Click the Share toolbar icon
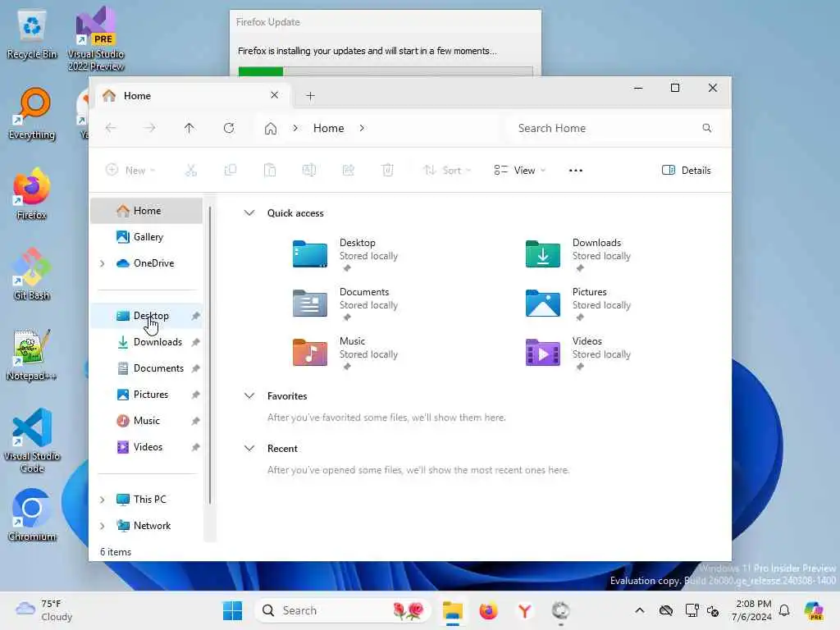This screenshot has height=630, width=840. point(348,171)
